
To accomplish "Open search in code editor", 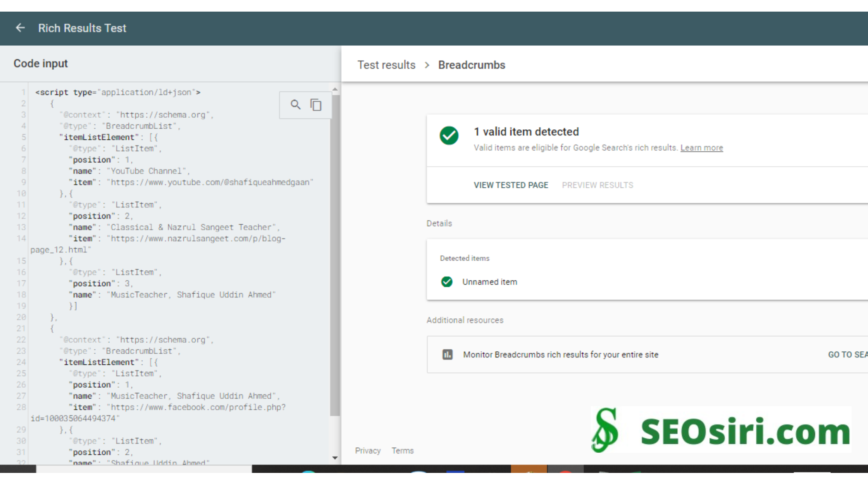I will 296,105.
